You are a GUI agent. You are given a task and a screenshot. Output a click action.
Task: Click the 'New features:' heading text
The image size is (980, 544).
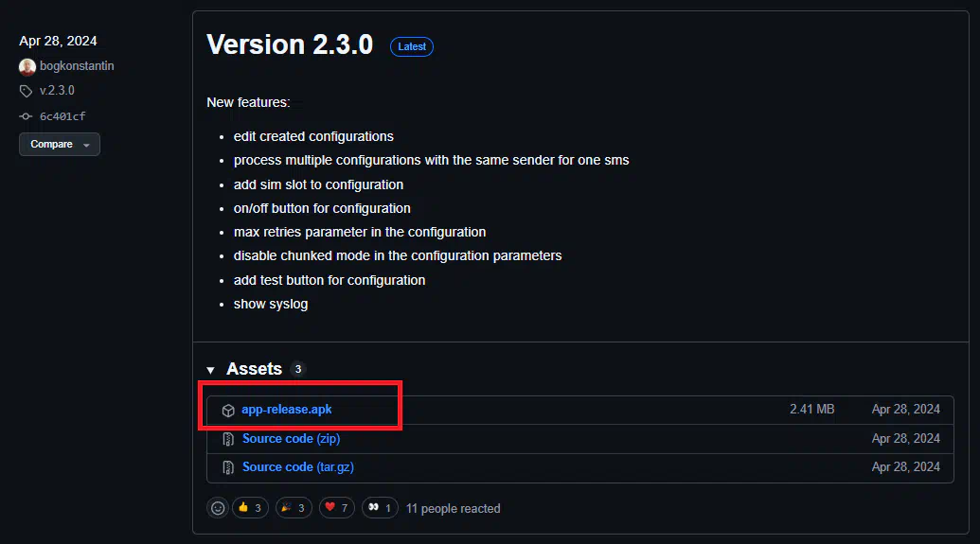point(249,102)
